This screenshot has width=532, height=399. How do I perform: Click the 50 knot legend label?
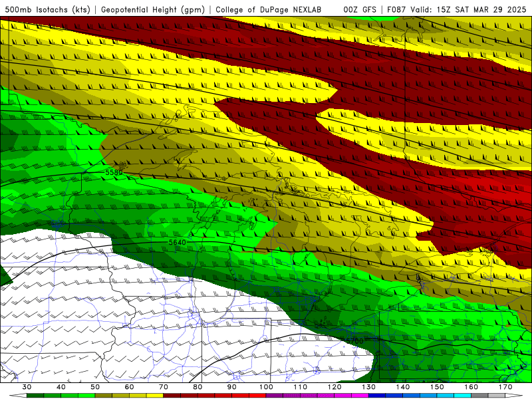click(x=95, y=387)
